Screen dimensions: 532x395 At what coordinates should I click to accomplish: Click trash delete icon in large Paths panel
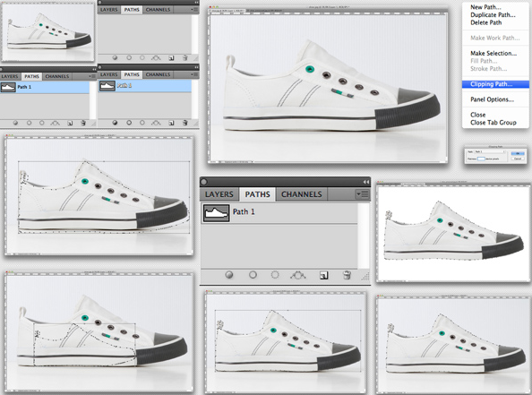[347, 275]
